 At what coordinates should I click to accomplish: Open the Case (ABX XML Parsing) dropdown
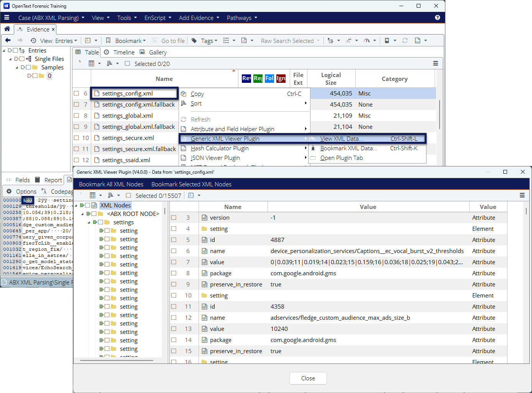pyautogui.click(x=51, y=18)
